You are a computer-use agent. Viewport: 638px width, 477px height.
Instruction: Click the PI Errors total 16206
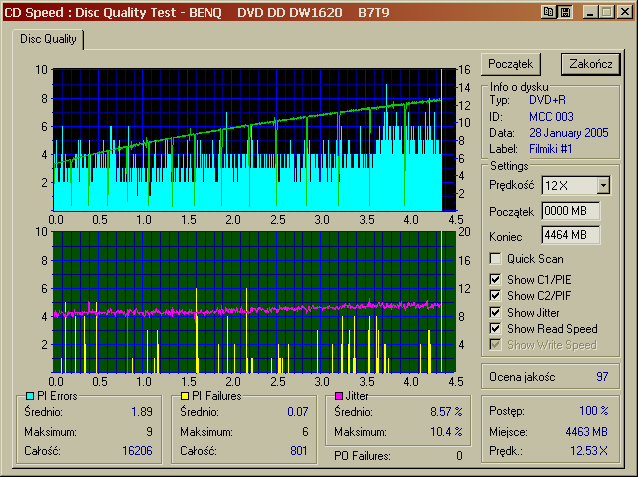pyautogui.click(x=138, y=451)
